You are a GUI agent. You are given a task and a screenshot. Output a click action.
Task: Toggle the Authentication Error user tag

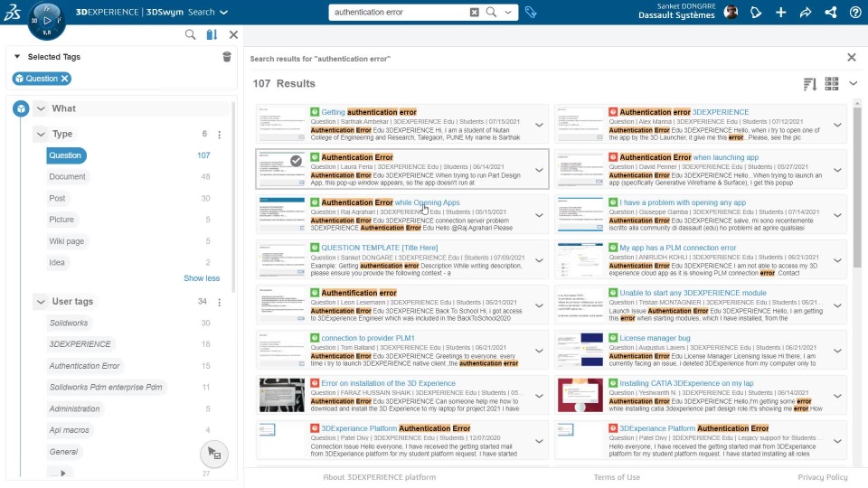click(x=84, y=366)
